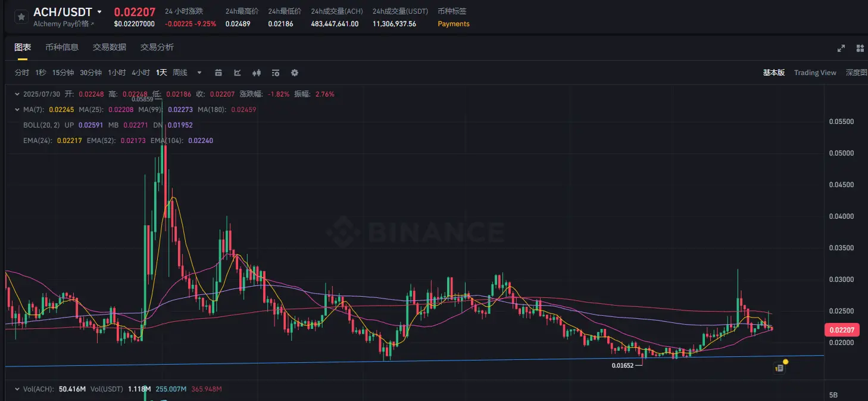Select the 1秒 chart interval
The image size is (868, 401).
[x=40, y=73]
